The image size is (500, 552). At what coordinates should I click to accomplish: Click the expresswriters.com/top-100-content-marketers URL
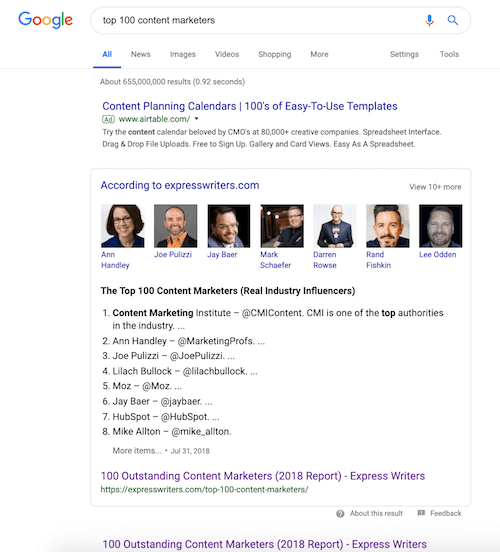tap(204, 490)
